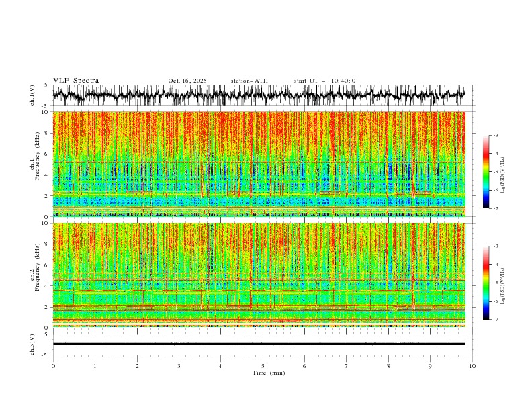
Task: Click time axis tick label '9'
Action: [x=430, y=366]
